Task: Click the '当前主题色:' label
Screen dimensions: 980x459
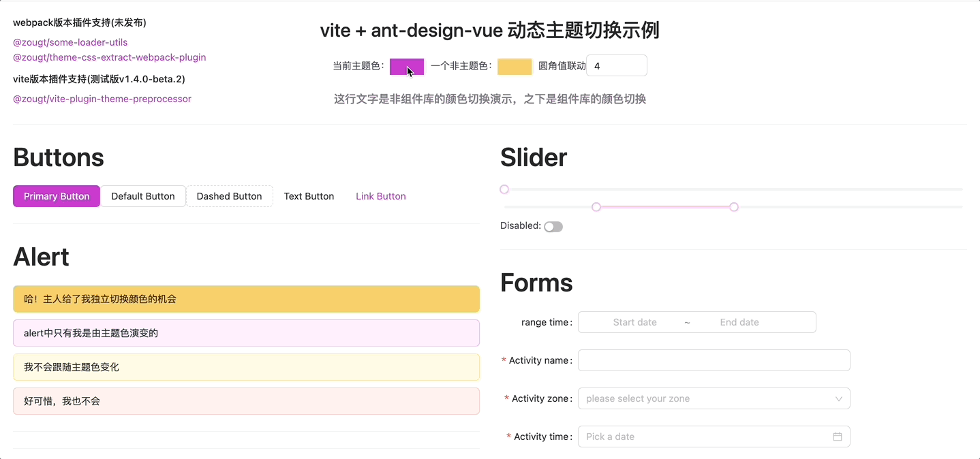Action: [x=358, y=66]
